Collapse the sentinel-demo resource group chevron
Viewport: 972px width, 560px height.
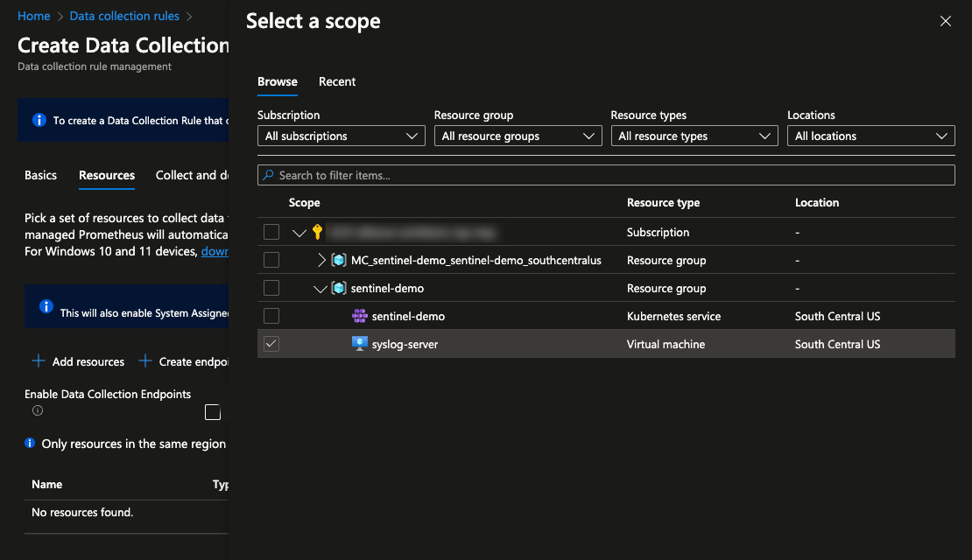(x=320, y=288)
